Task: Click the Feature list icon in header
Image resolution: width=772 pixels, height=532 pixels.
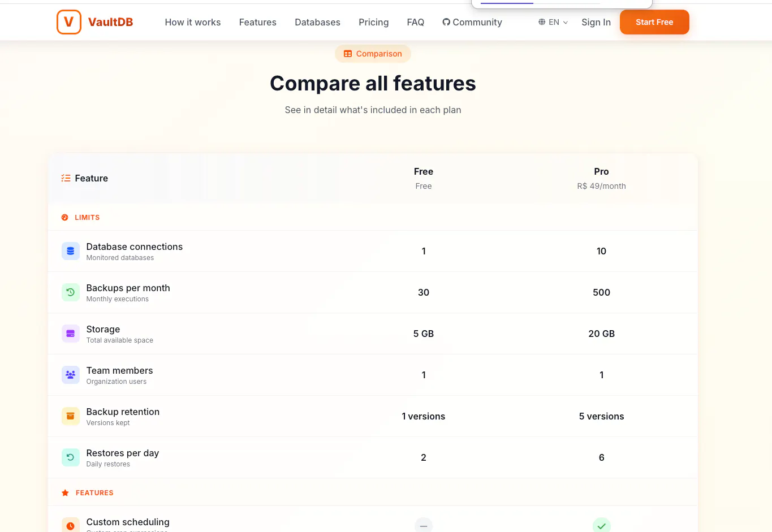Action: coord(66,178)
